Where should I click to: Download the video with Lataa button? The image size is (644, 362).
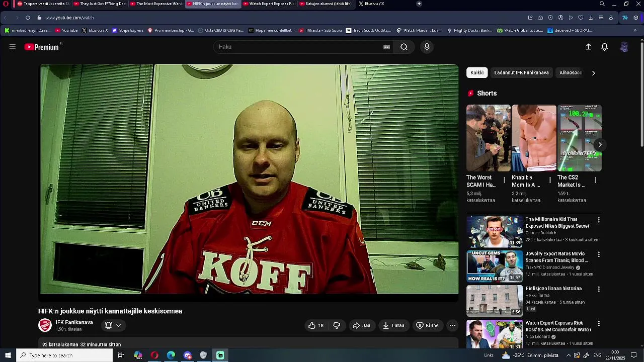393,325
